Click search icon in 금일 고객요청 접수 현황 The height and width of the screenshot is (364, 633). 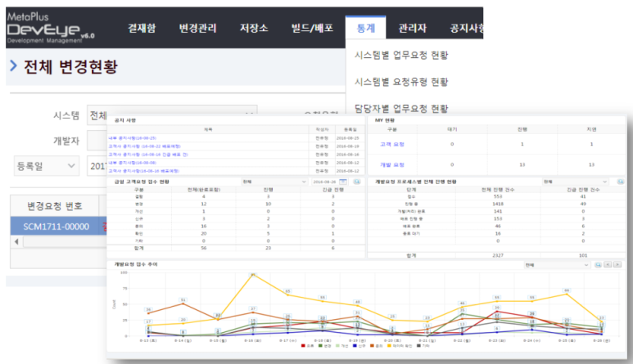(x=357, y=182)
